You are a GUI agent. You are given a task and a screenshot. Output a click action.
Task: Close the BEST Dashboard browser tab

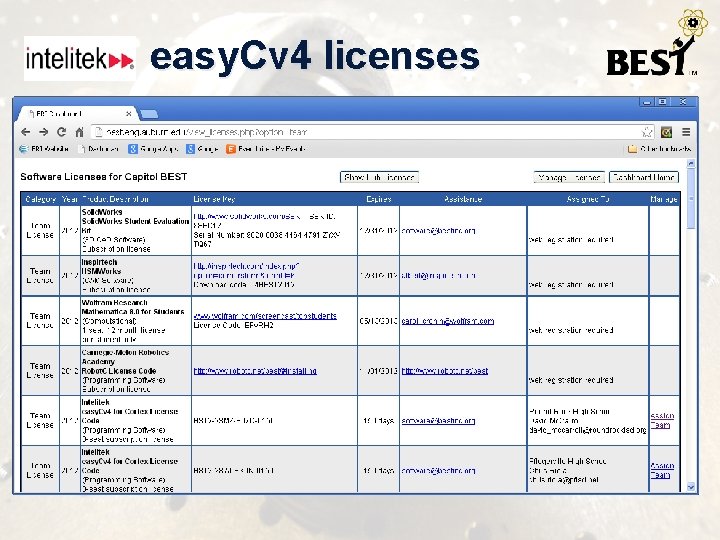coord(129,113)
